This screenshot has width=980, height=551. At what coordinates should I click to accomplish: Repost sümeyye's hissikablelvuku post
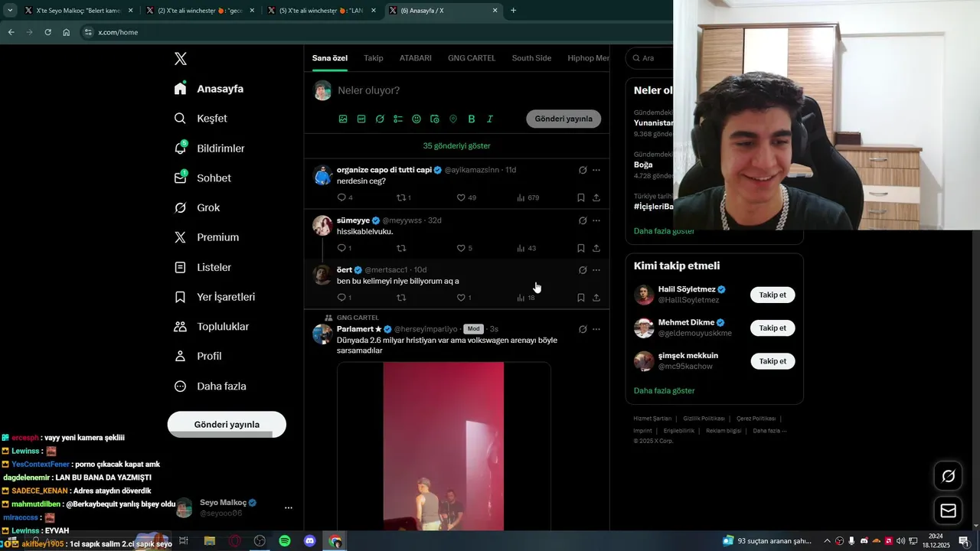(401, 248)
